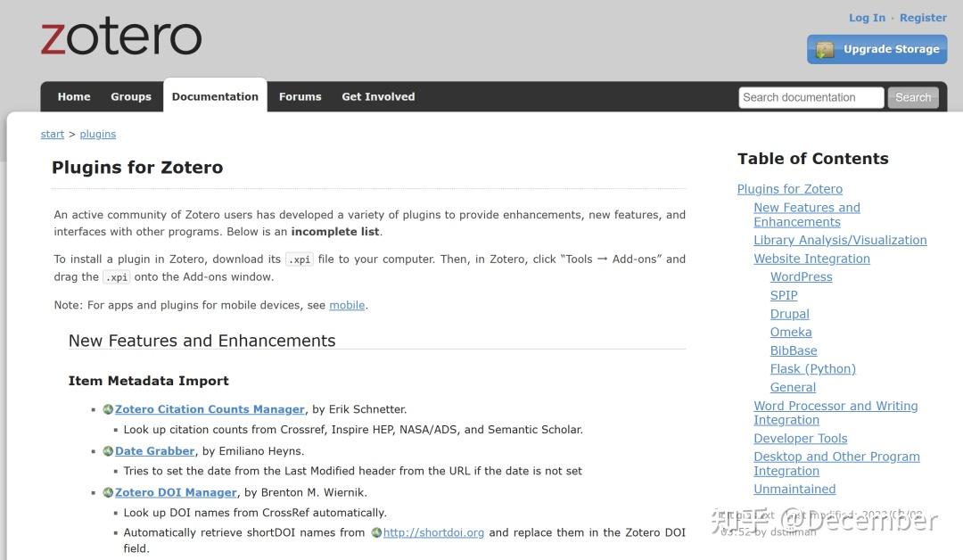Open the Groups section in the navigation

click(130, 96)
